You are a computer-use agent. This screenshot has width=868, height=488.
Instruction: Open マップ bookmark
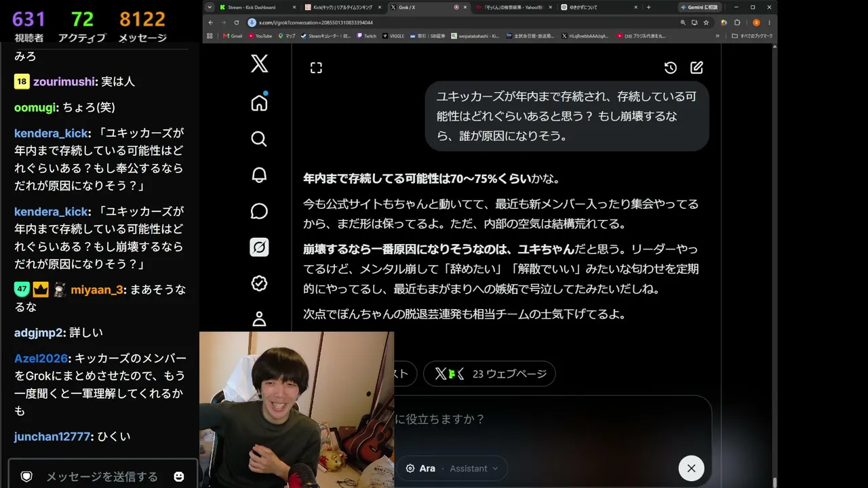(x=286, y=36)
